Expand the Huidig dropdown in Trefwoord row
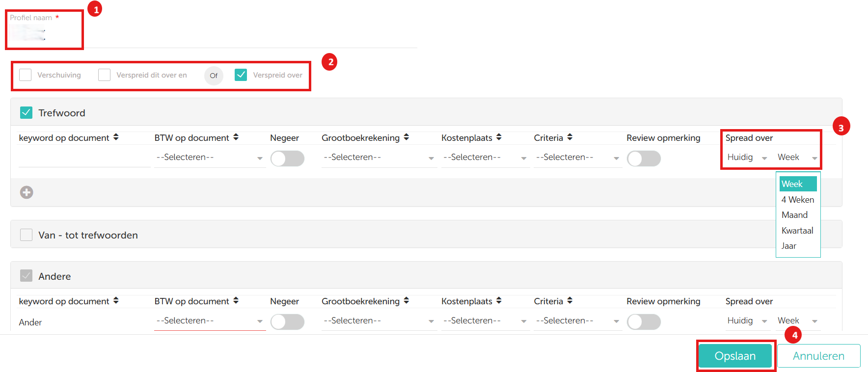Image resolution: width=868 pixels, height=372 pixels. click(747, 158)
